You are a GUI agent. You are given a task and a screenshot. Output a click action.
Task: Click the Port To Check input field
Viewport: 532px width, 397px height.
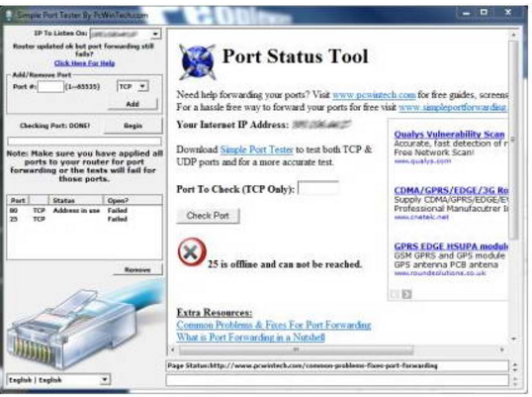(318, 188)
